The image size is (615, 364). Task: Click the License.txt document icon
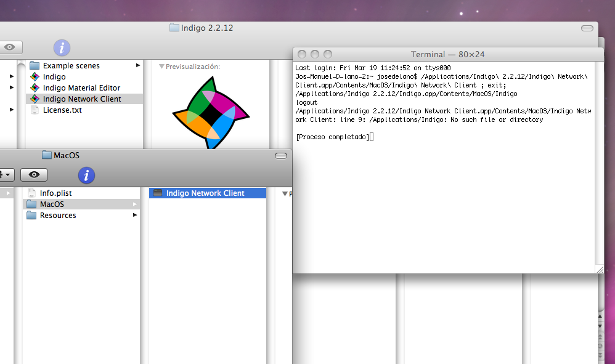coord(35,110)
